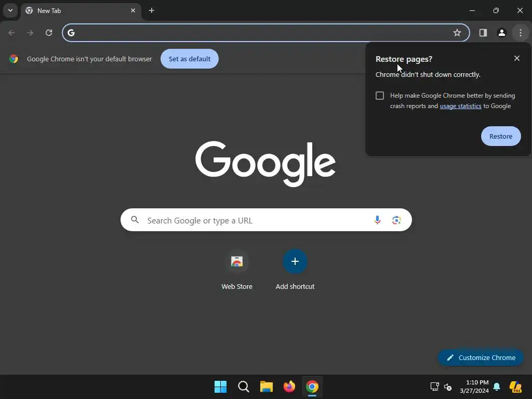The width and height of the screenshot is (532, 399).
Task: Click the Add shortcut label
Action: [295, 286]
